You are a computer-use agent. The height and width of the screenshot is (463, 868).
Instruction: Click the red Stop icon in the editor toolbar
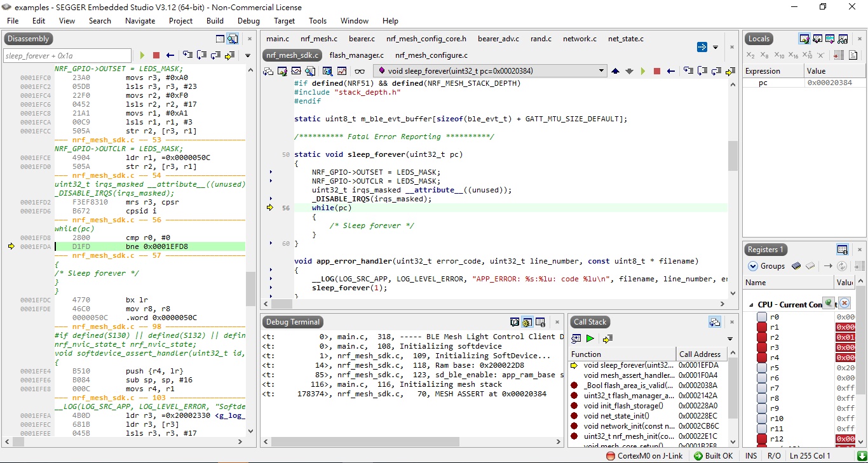click(657, 71)
